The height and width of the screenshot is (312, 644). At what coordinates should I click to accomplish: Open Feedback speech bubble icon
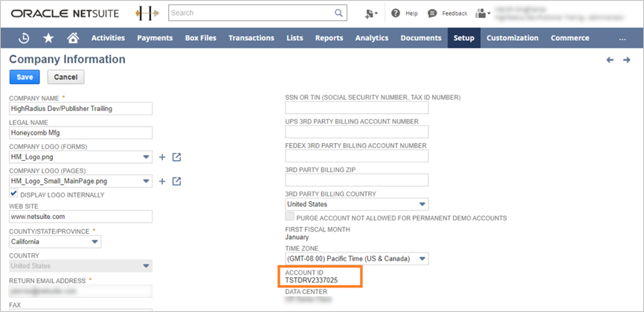[x=431, y=13]
